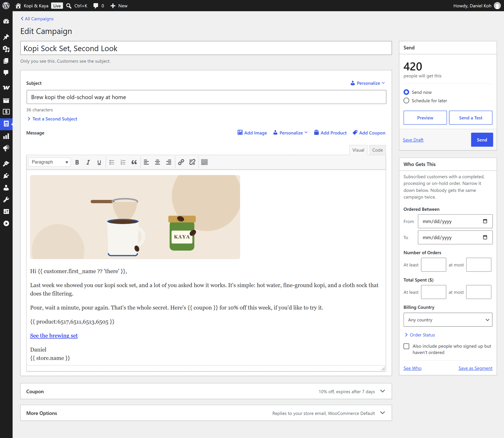
Task: Open the Dashboard sidebar icon
Action: pyautogui.click(x=6, y=21)
